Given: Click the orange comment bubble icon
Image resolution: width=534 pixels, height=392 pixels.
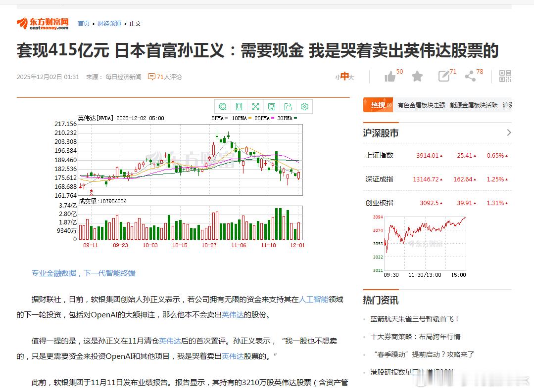Looking at the screenshot, I should (151, 77).
